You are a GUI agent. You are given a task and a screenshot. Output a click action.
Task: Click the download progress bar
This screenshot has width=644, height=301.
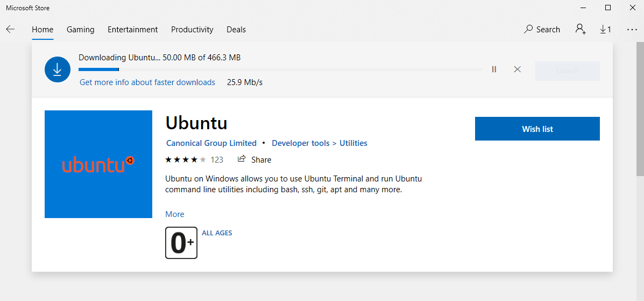[x=280, y=69]
